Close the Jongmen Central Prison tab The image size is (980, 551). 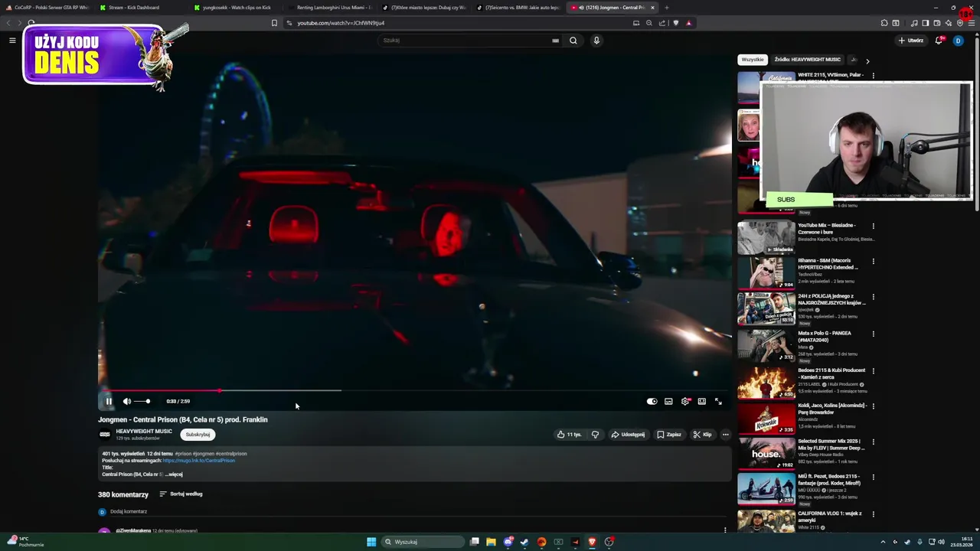(x=652, y=8)
